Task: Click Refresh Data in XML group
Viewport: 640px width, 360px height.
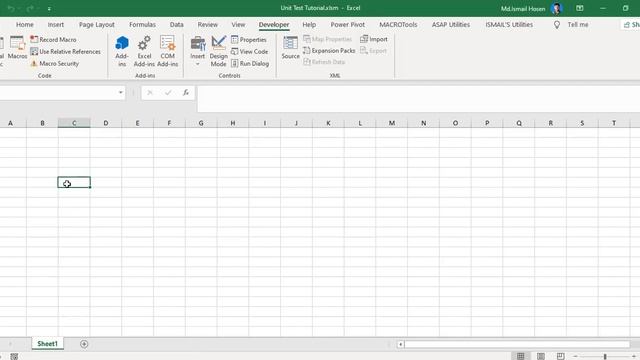Action: [x=324, y=62]
